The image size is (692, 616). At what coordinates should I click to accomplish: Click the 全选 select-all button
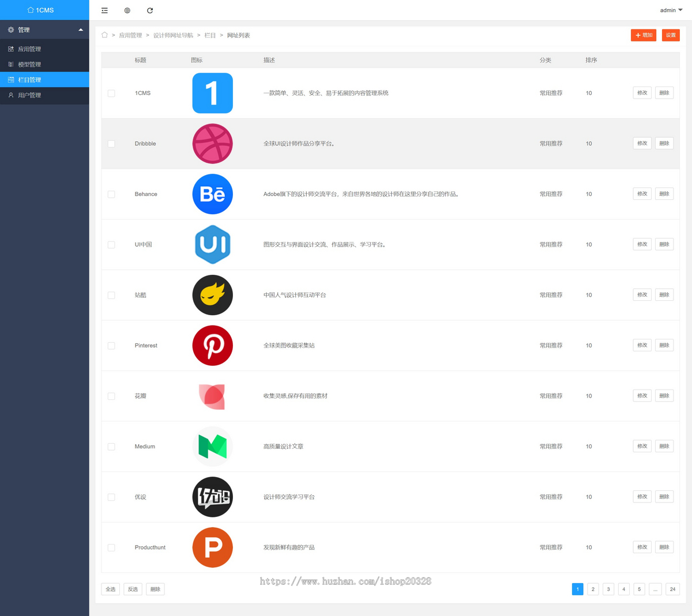[110, 589]
